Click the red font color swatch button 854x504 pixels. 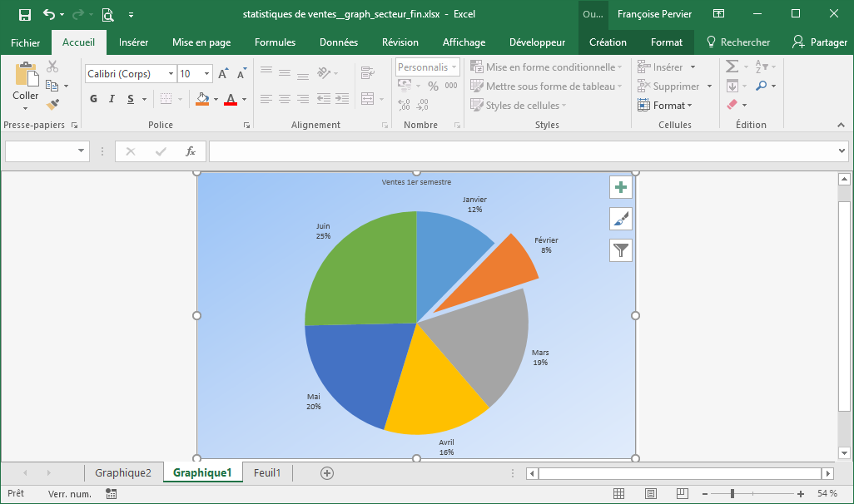tap(229, 99)
